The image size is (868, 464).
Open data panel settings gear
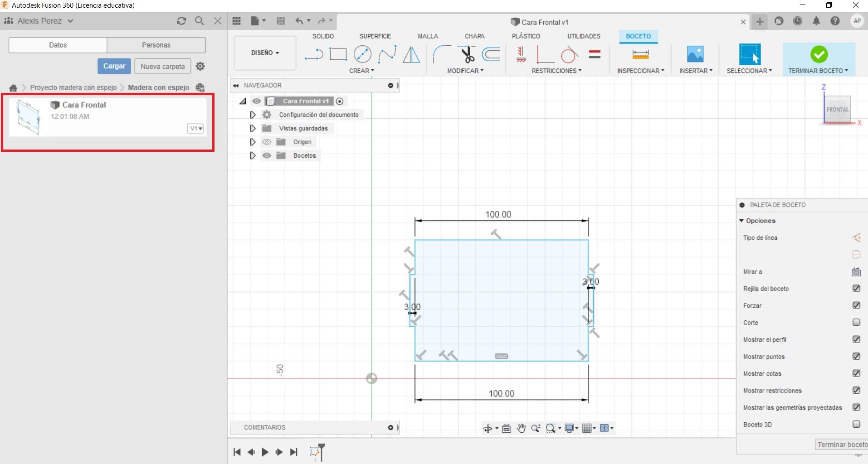point(200,66)
